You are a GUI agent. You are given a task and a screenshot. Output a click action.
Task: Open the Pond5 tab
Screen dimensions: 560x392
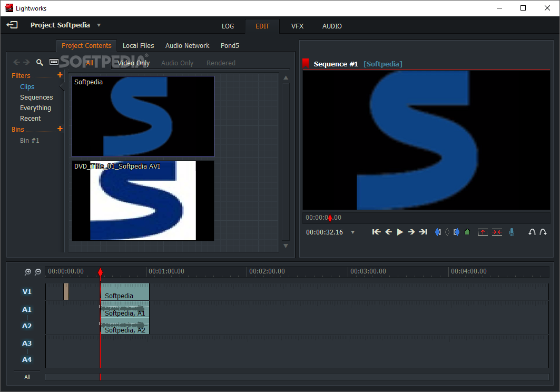click(230, 46)
